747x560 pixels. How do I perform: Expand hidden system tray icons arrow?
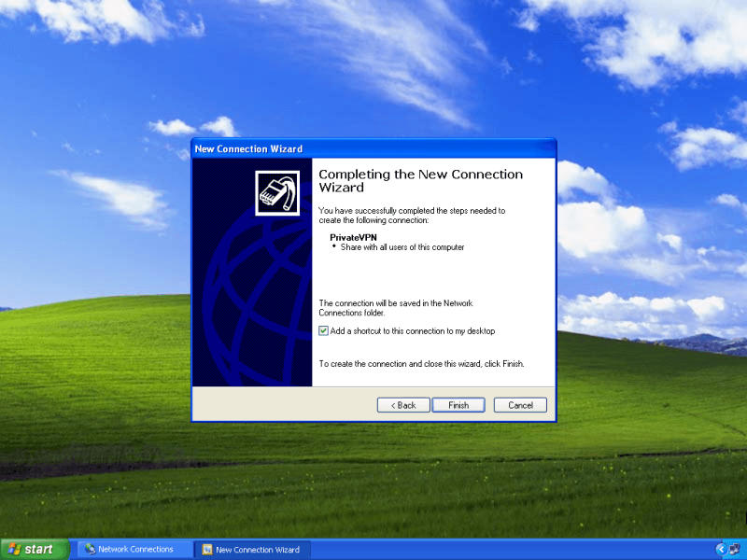(x=721, y=550)
